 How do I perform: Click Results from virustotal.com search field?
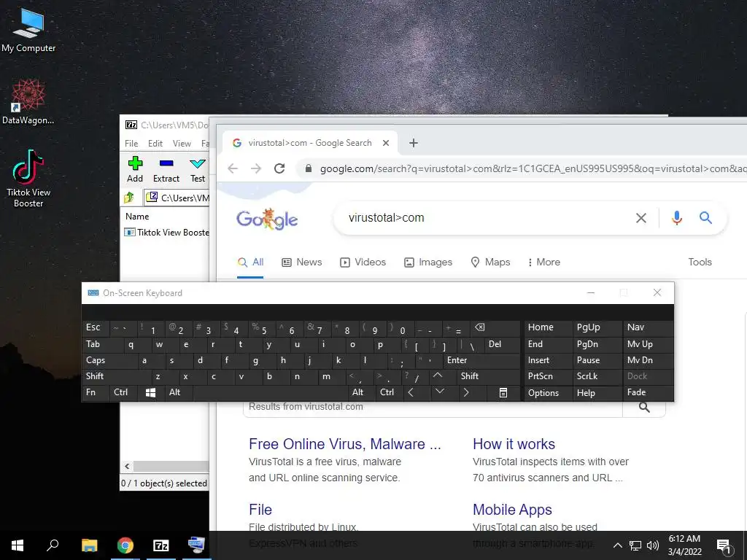pos(433,407)
